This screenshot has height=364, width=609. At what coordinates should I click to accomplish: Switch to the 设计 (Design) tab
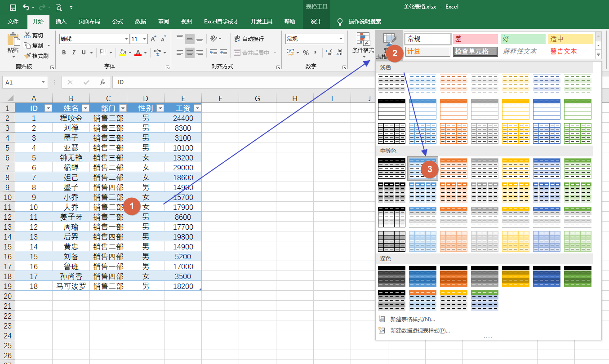316,21
